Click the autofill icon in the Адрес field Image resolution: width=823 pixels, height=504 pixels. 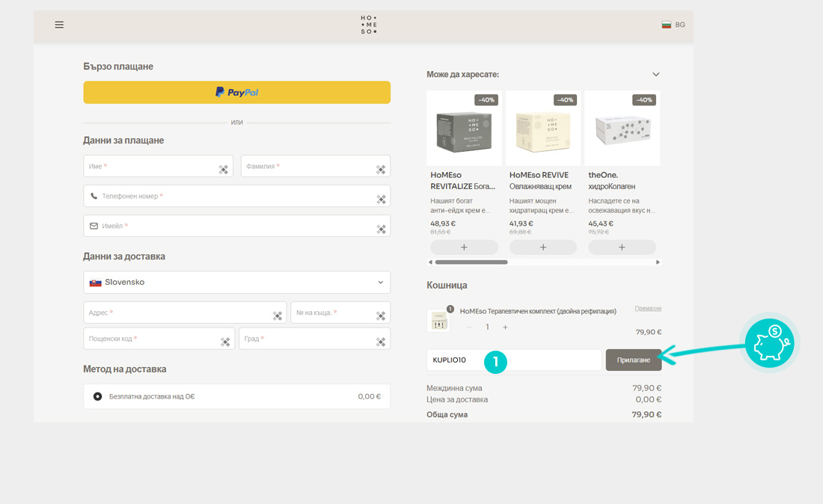pyautogui.click(x=277, y=316)
